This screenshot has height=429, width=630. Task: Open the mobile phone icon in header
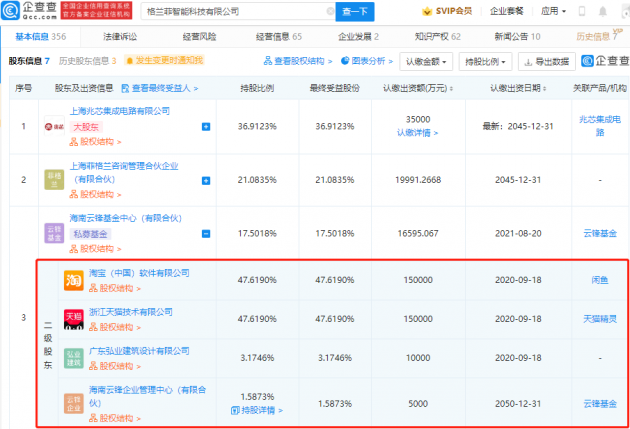click(x=581, y=11)
